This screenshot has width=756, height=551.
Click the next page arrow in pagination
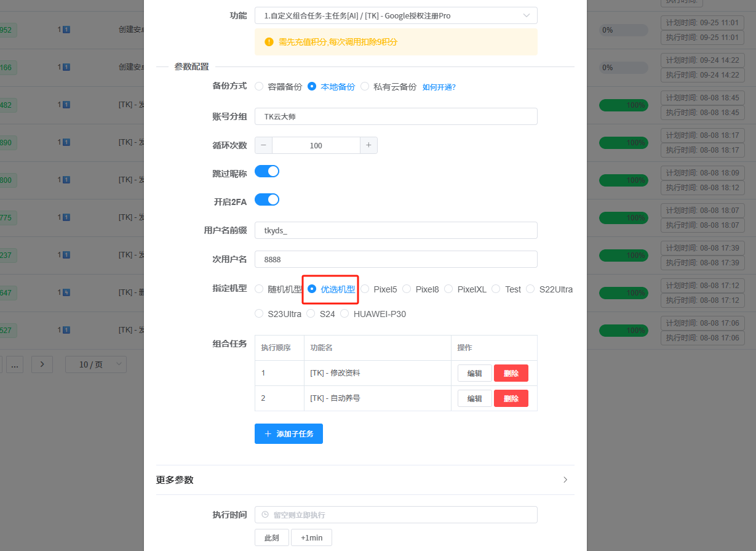41,364
